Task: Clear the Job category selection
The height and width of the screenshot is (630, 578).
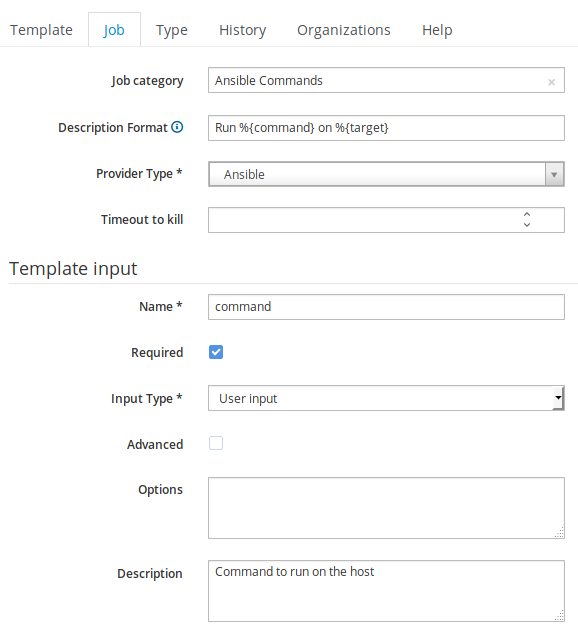Action: [x=551, y=82]
